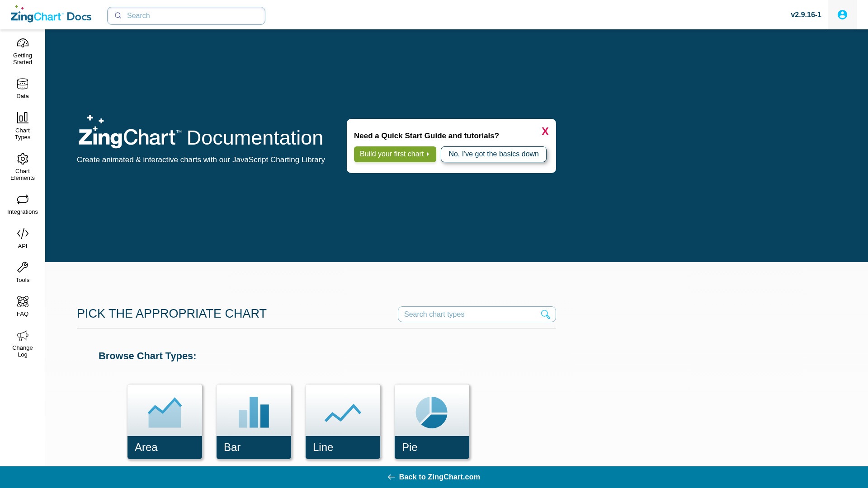The height and width of the screenshot is (488, 868).
Task: Click the search icon in the top bar
Action: 118,15
